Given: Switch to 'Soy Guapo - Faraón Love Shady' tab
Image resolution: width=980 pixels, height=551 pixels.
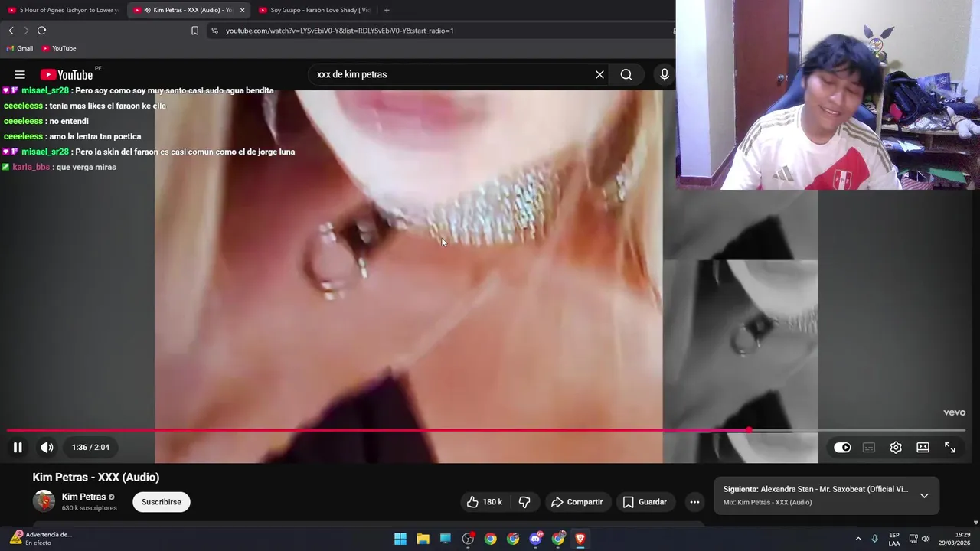Looking at the screenshot, I should tap(314, 10).
